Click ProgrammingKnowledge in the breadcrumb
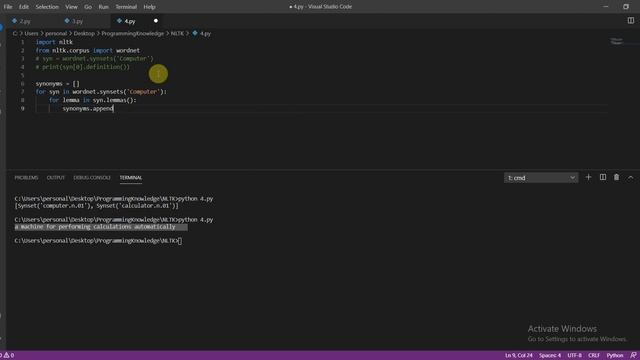Viewport: 640px width, 360px height. click(133, 33)
